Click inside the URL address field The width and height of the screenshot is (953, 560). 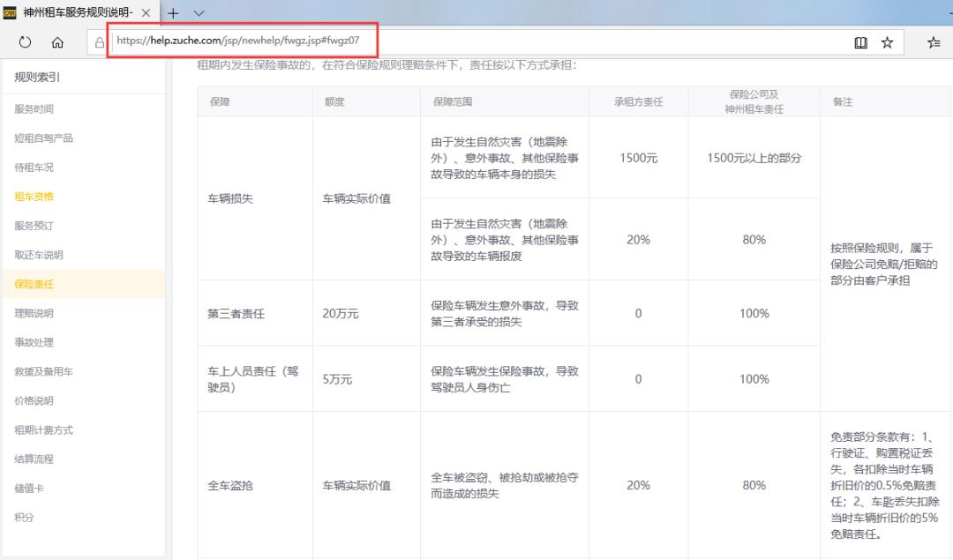point(238,41)
